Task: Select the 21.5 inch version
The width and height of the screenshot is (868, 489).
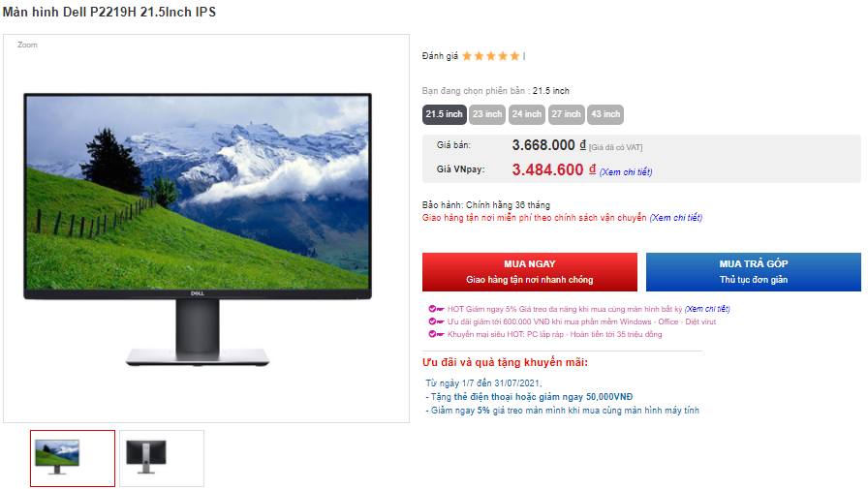Action: tap(444, 114)
